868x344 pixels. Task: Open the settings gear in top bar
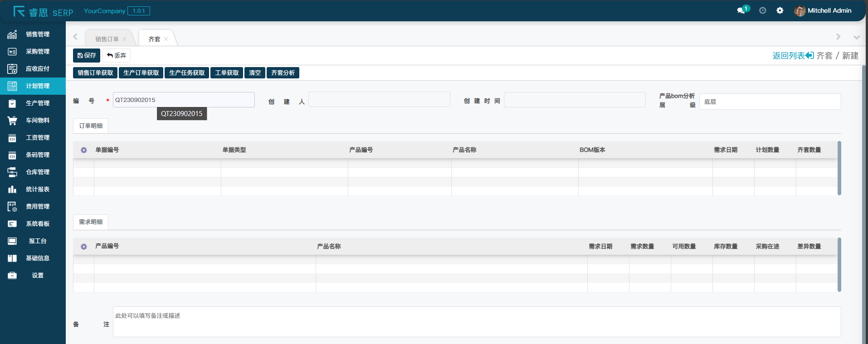pyautogui.click(x=780, y=10)
